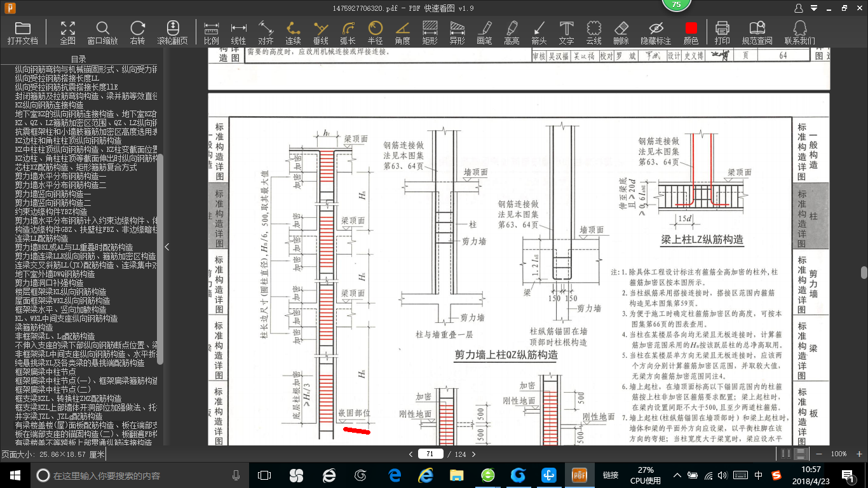Open 规范查阅 standards lookup
The image size is (868, 488).
(757, 32)
